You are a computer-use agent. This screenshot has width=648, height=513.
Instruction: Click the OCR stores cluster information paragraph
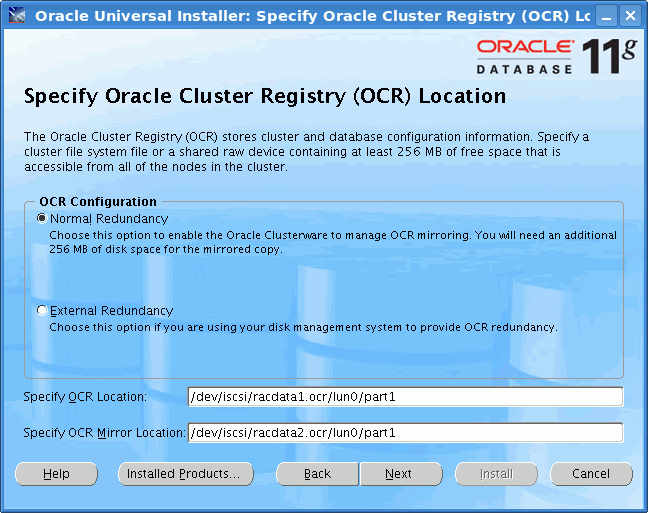pyautogui.click(x=306, y=152)
